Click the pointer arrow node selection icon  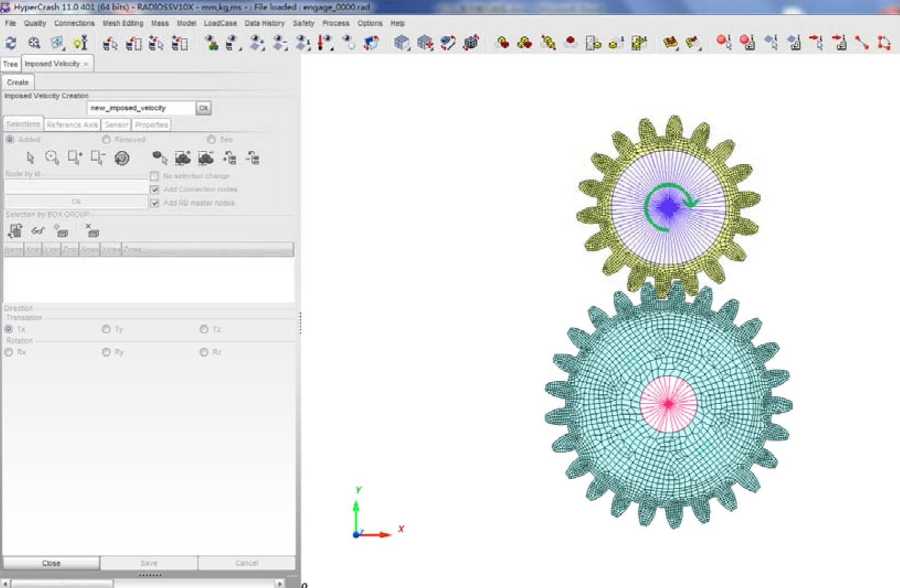(30, 158)
